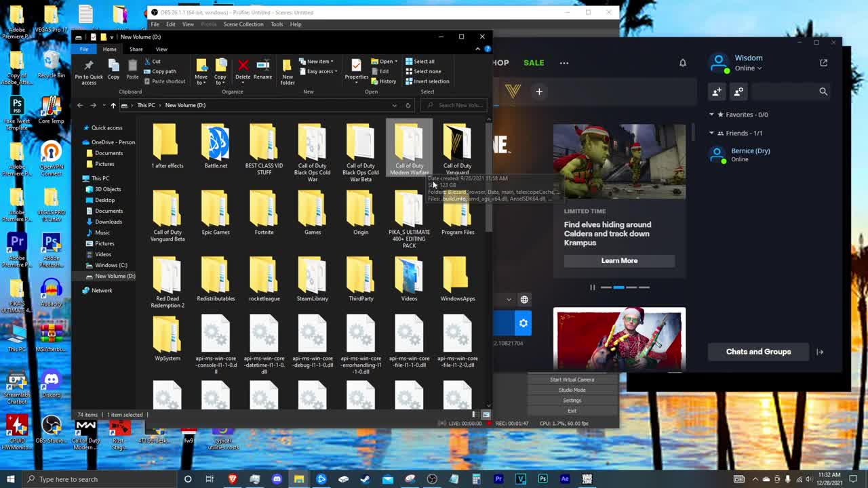Click Select none in the ribbon
This screenshot has width=868, height=488.
(x=423, y=71)
